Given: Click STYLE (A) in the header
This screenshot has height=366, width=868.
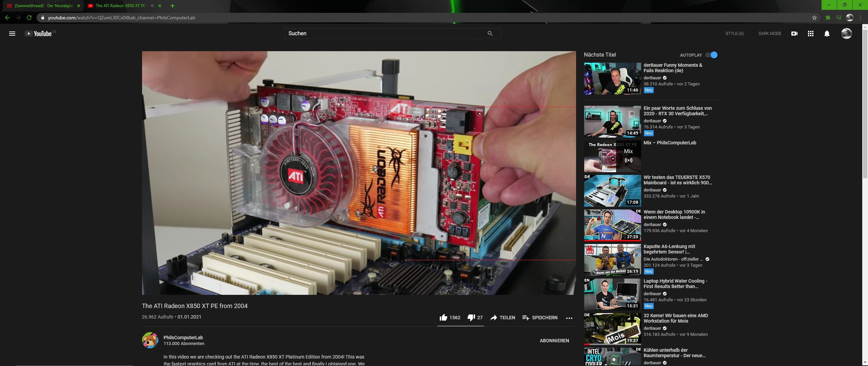Looking at the screenshot, I should tap(734, 34).
